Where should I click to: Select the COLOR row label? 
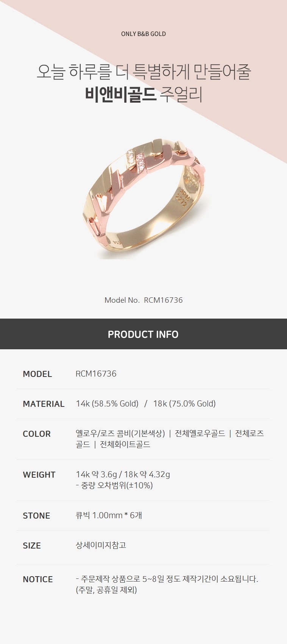pyautogui.click(x=37, y=434)
